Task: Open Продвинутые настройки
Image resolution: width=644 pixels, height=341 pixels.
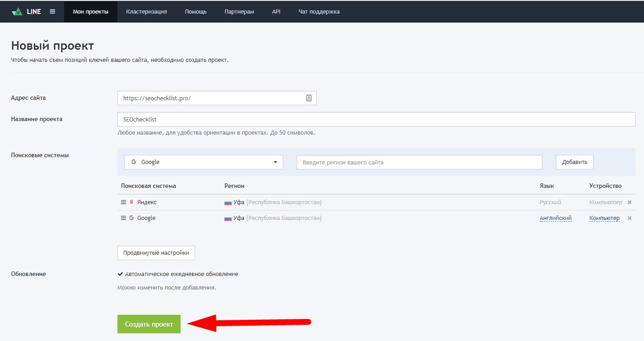Action: (156, 253)
